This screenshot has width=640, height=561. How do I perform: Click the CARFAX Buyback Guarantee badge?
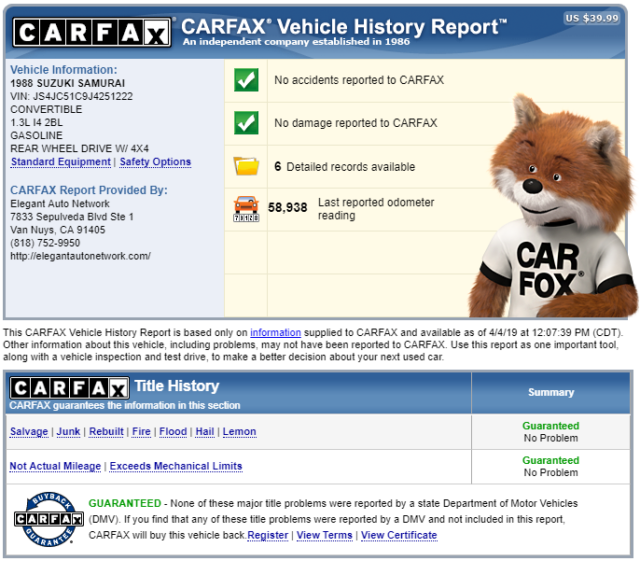coord(47,518)
